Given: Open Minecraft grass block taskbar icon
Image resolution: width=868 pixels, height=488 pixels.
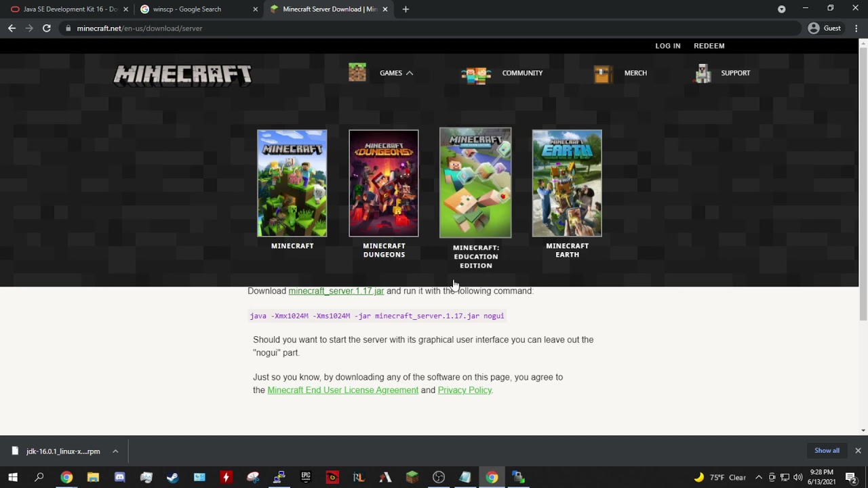Looking at the screenshot, I should coord(412,477).
